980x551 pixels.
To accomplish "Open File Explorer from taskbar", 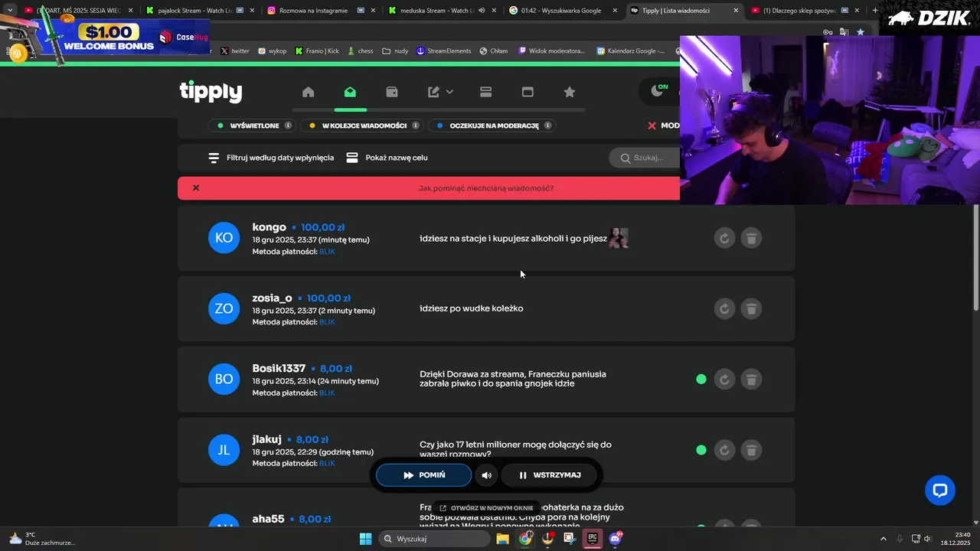I will pyautogui.click(x=503, y=539).
